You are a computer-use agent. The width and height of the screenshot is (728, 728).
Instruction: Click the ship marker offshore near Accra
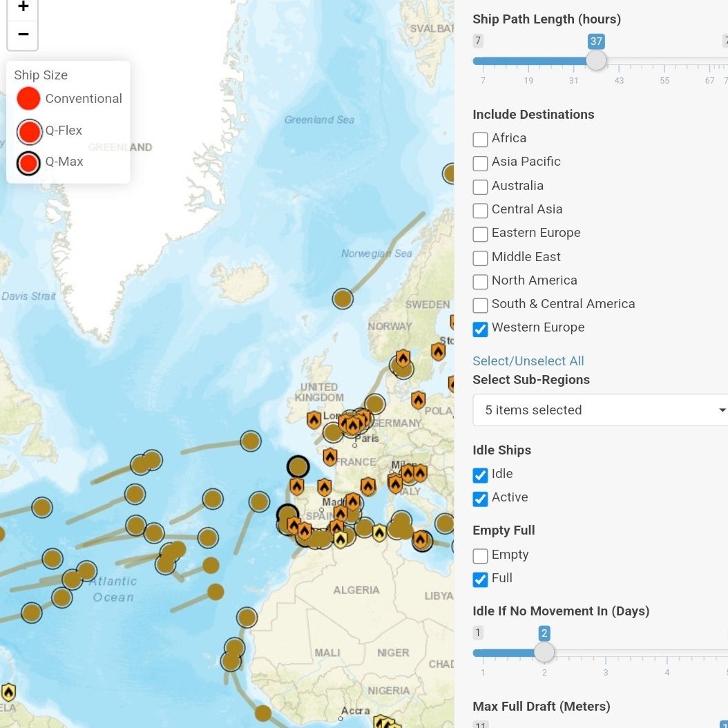(x=262, y=713)
